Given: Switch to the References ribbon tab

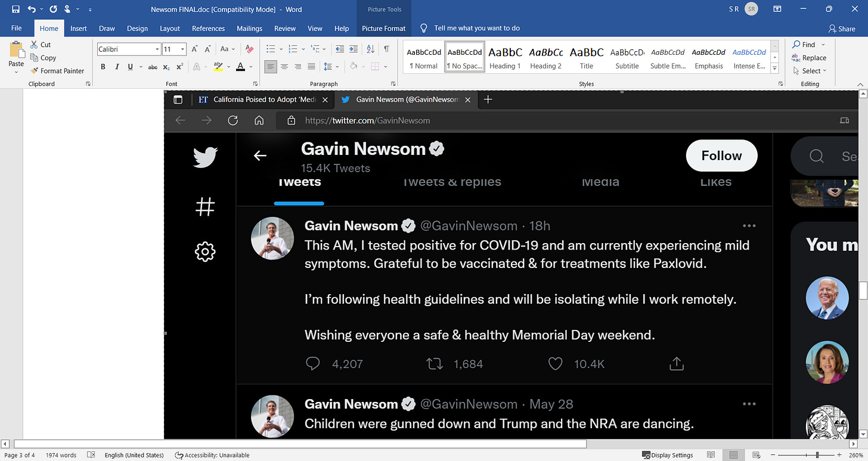Looking at the screenshot, I should [x=208, y=28].
